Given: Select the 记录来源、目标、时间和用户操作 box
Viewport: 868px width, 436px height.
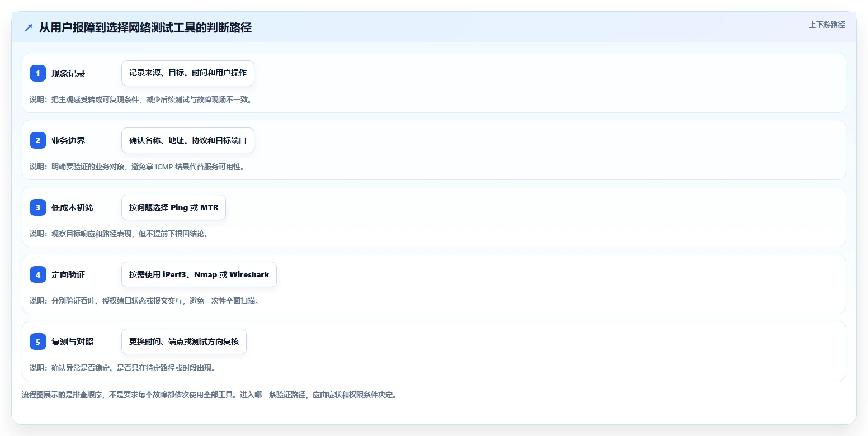Looking at the screenshot, I should pos(188,73).
